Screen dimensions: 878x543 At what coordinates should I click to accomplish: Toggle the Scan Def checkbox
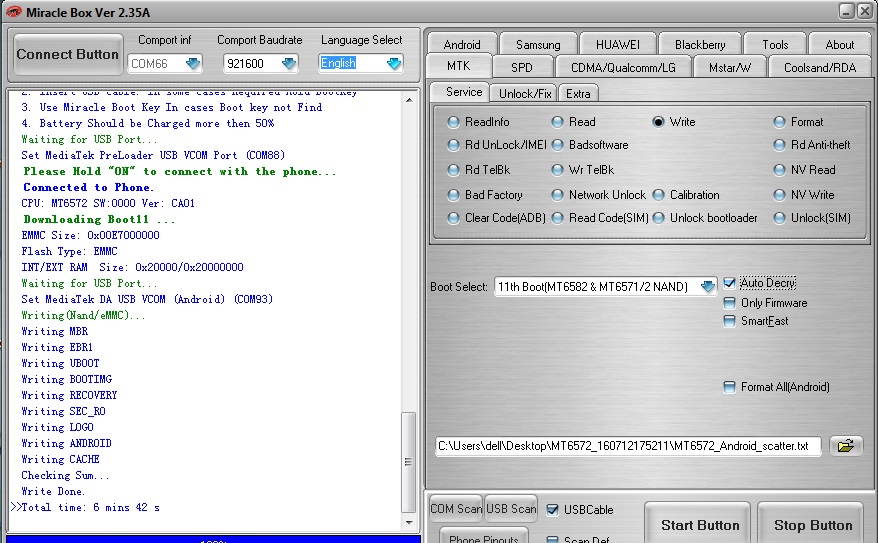click(552, 540)
